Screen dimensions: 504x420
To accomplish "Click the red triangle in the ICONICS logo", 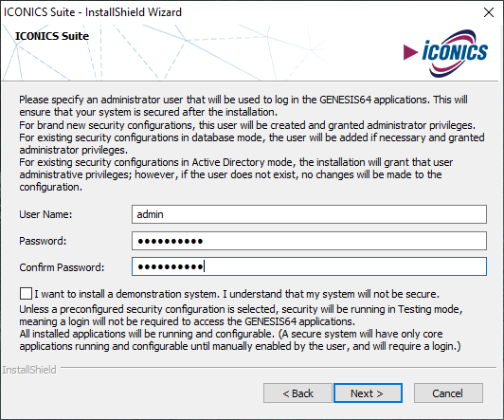I will tap(410, 52).
